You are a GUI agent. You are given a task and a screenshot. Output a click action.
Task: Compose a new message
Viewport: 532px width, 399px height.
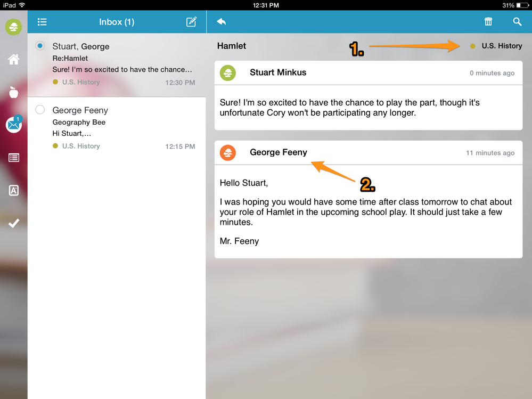(x=191, y=22)
